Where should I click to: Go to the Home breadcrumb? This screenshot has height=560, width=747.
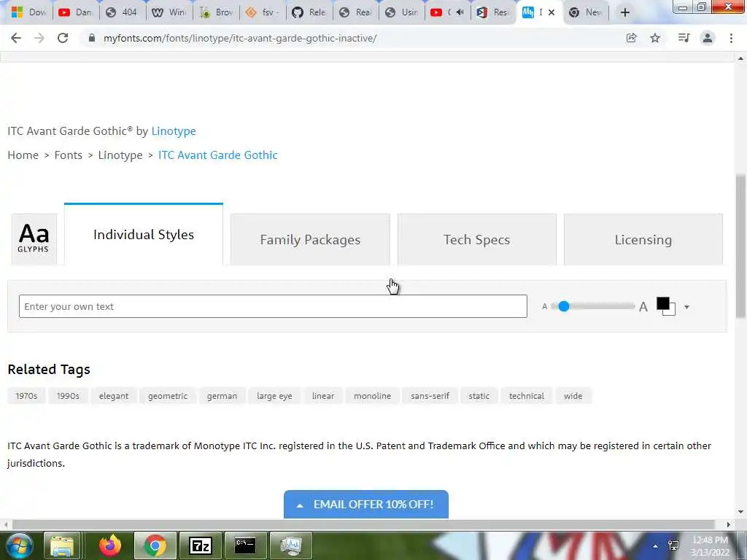(x=23, y=155)
